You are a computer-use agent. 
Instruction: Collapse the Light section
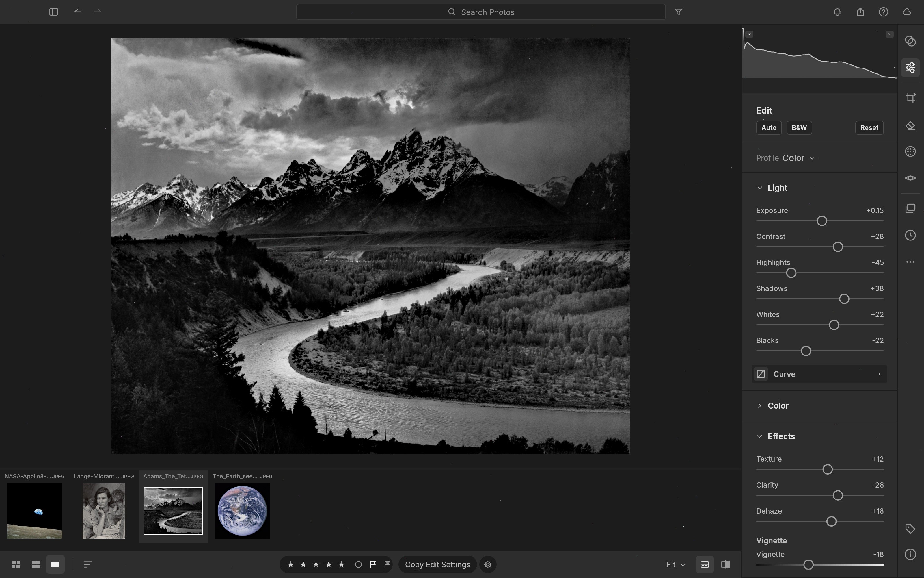click(x=759, y=188)
